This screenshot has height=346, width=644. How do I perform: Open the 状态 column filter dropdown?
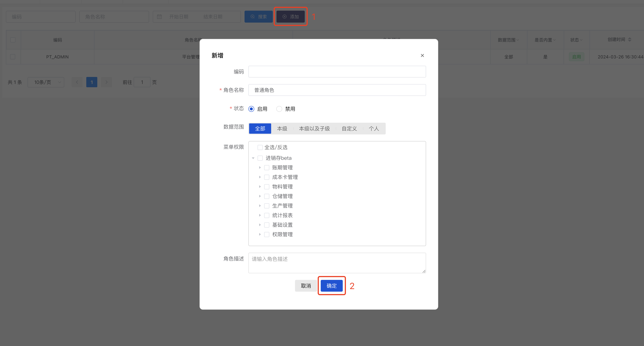tap(576, 39)
